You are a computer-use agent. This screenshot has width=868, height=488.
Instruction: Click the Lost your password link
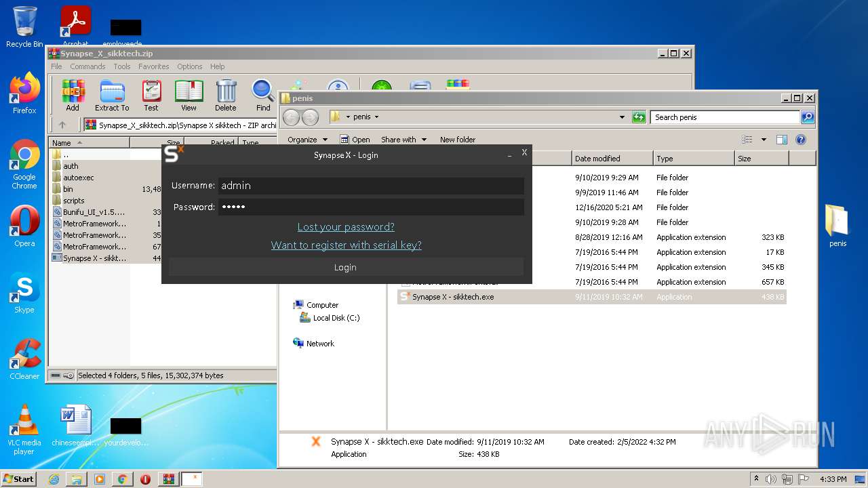346,227
